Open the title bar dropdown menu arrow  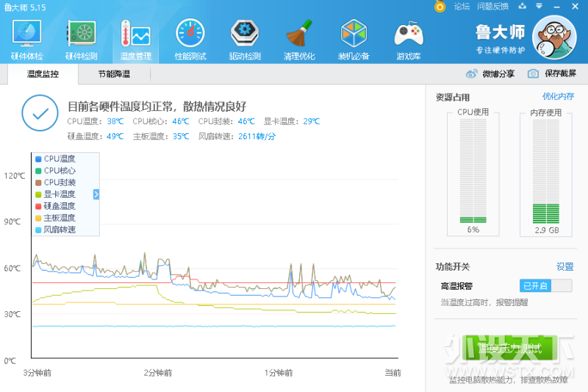(x=539, y=7)
